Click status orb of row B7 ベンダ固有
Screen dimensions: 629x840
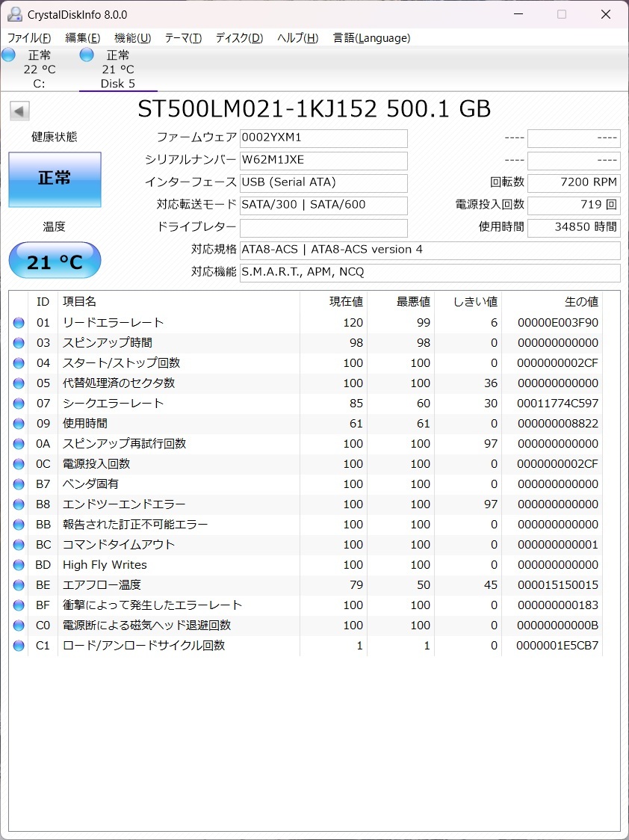point(19,484)
